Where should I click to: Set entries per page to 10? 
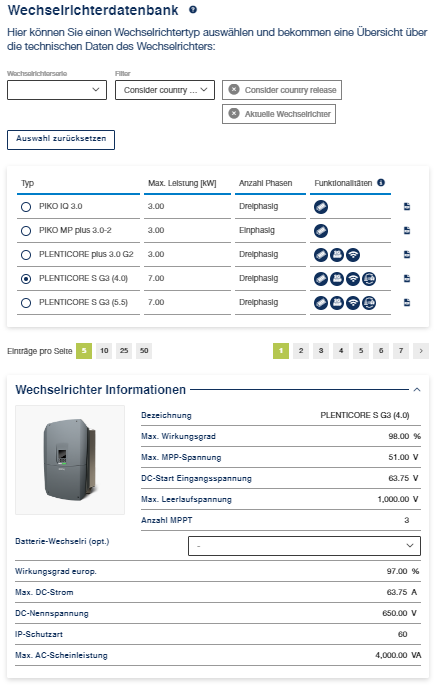pos(104,351)
